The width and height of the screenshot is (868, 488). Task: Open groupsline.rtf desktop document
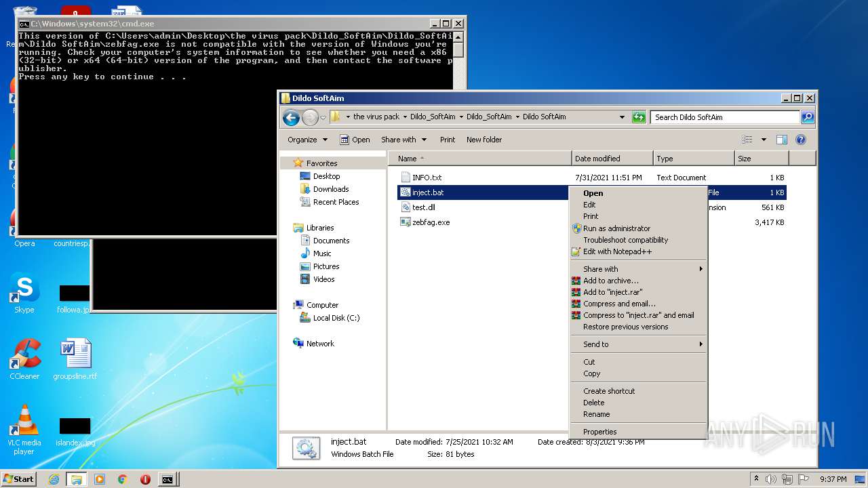tap(75, 359)
